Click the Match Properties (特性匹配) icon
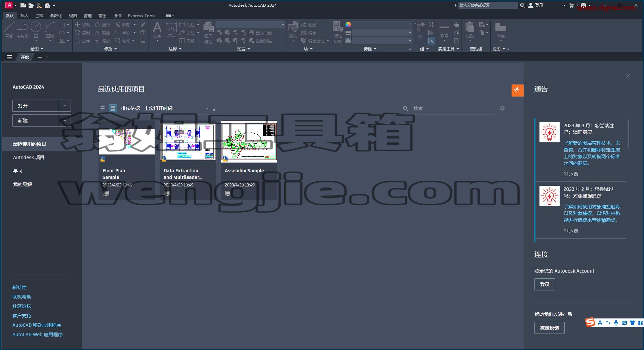 (338, 33)
